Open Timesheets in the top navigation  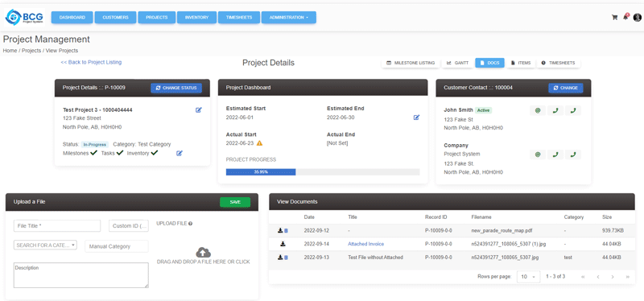(x=238, y=17)
